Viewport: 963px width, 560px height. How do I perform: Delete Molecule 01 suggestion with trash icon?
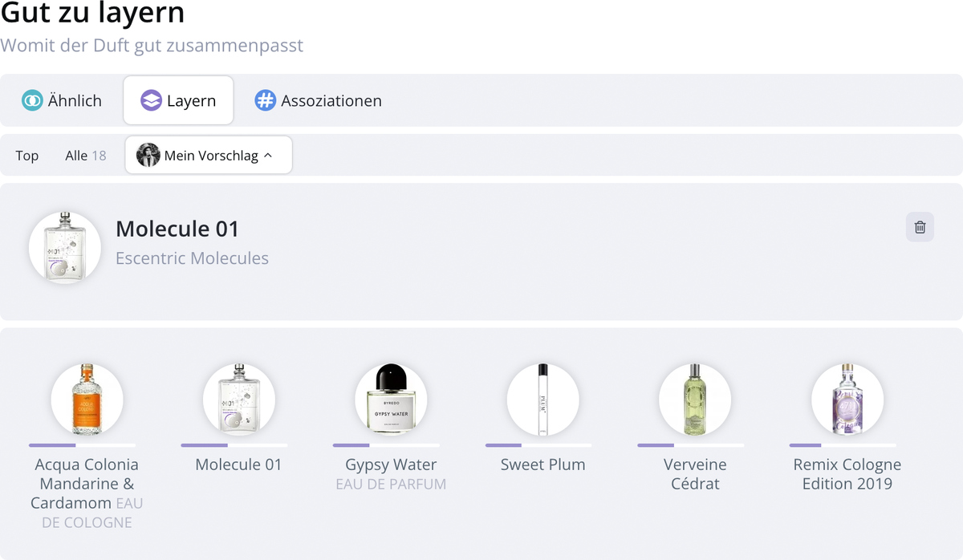[920, 227]
